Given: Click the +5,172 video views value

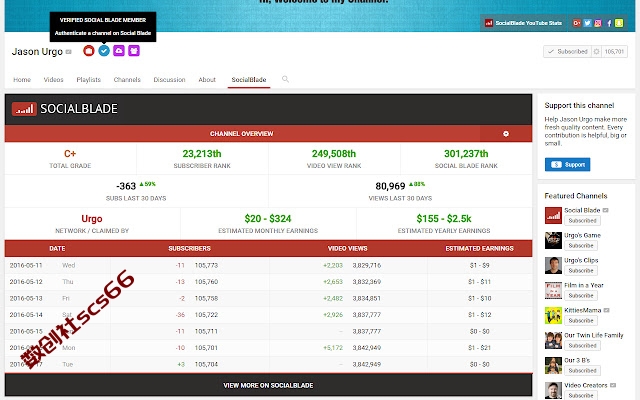Looking at the screenshot, I should [333, 348].
